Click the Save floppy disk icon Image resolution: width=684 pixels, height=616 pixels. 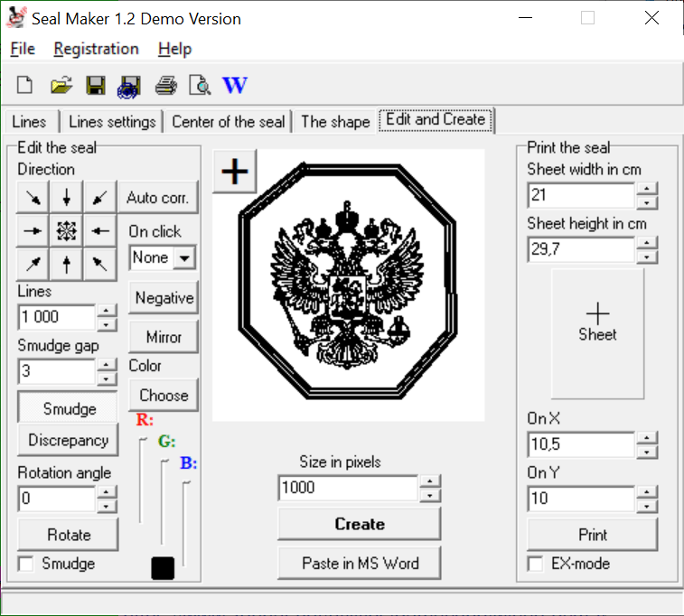(x=96, y=85)
